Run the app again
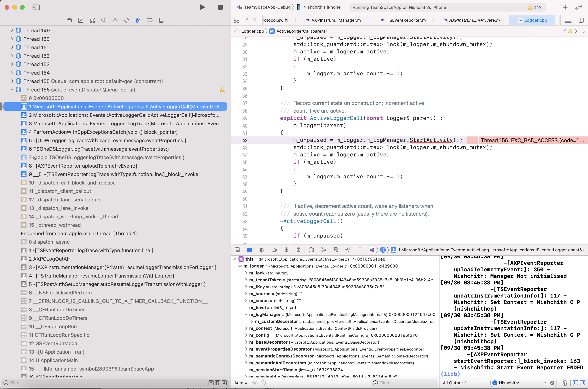 pyautogui.click(x=202, y=7)
